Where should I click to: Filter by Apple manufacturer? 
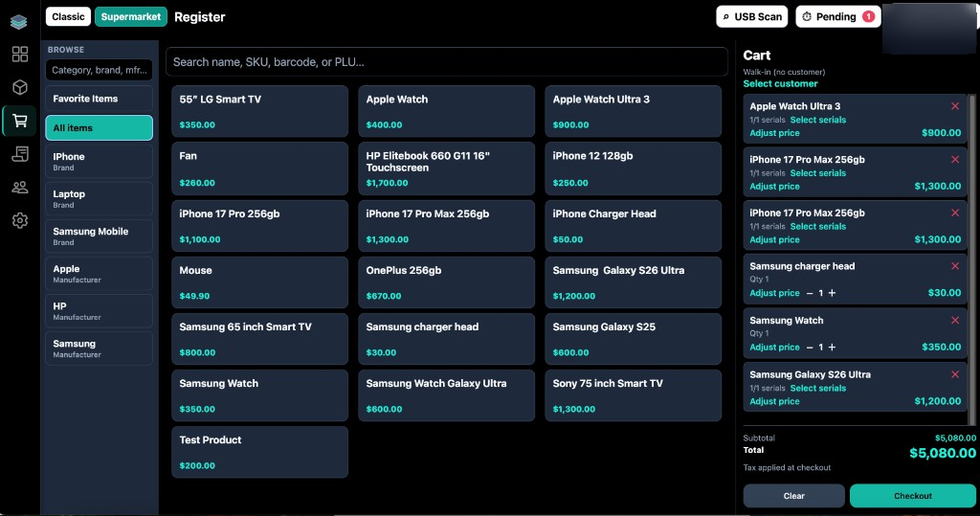point(99,274)
